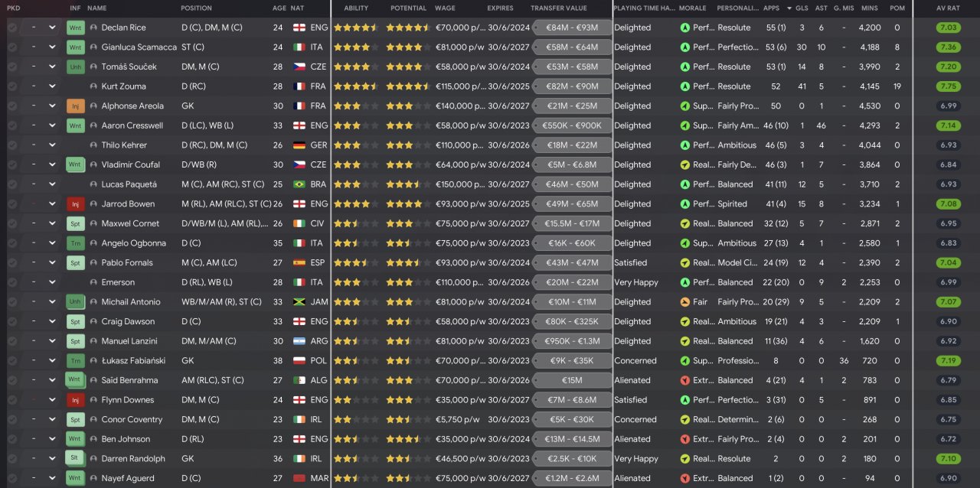
Task: Sort table by Av Rat column
Action: [x=948, y=8]
